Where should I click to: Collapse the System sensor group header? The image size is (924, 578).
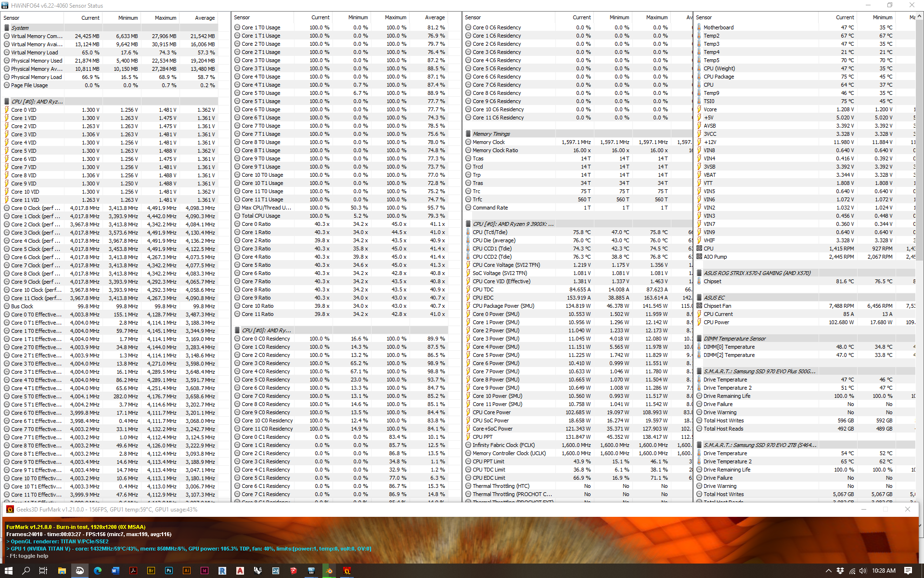pos(19,28)
